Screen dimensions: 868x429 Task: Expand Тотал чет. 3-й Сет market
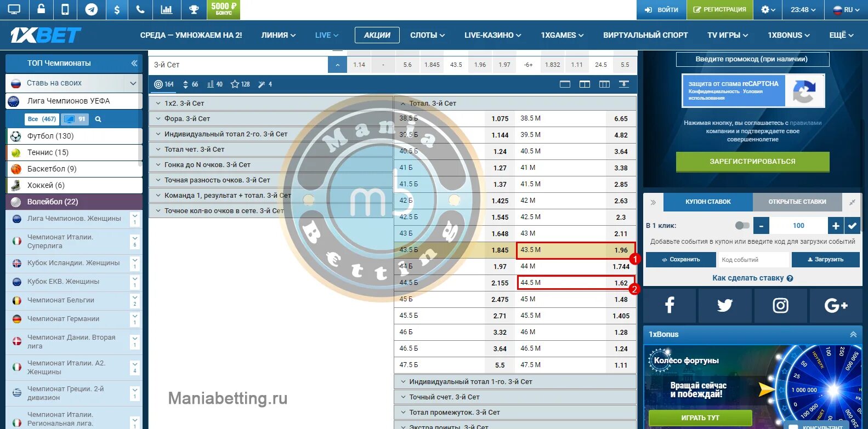[271, 149]
